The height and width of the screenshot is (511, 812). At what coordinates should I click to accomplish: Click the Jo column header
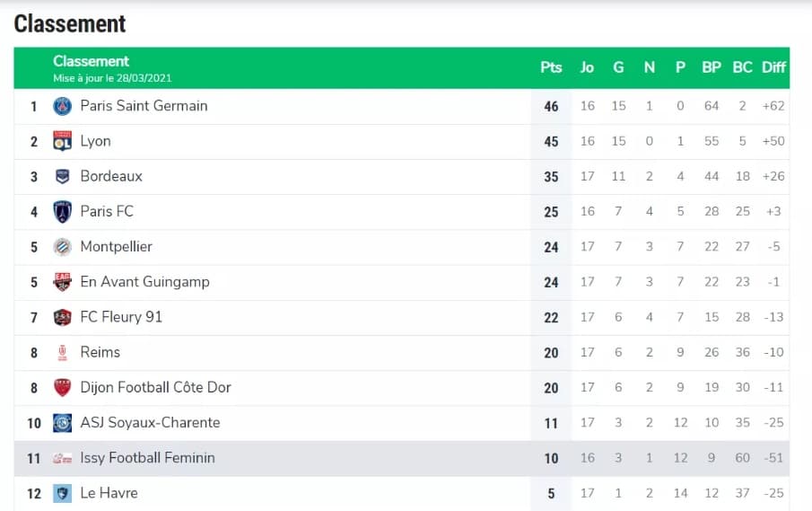(x=587, y=67)
